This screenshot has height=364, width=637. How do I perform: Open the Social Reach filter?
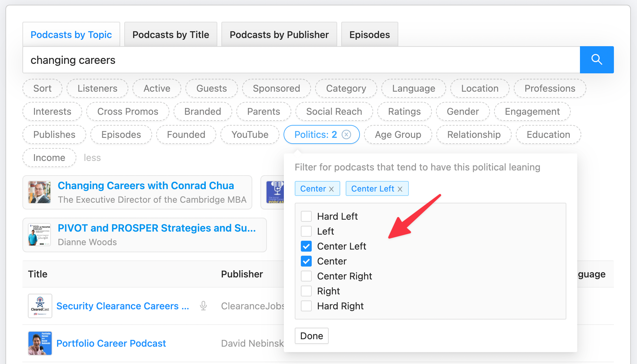(x=334, y=111)
